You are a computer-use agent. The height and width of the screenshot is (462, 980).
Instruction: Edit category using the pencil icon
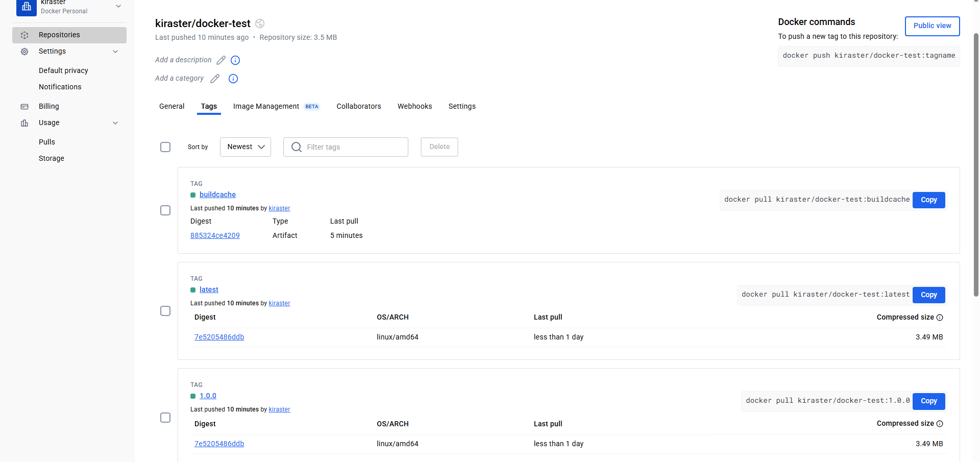[x=215, y=79]
